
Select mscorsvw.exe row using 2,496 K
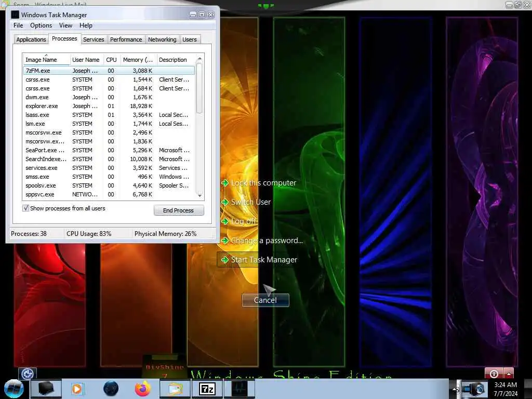pos(109,132)
